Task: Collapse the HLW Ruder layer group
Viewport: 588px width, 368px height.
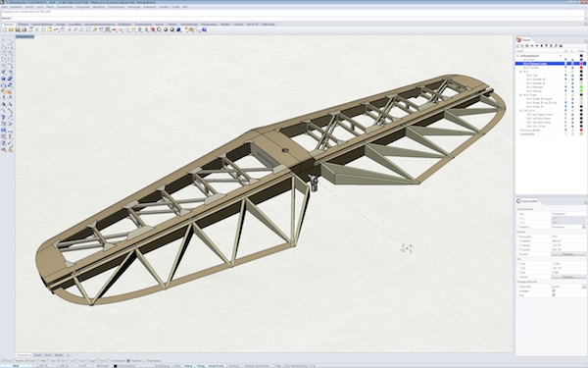Action: point(520,95)
